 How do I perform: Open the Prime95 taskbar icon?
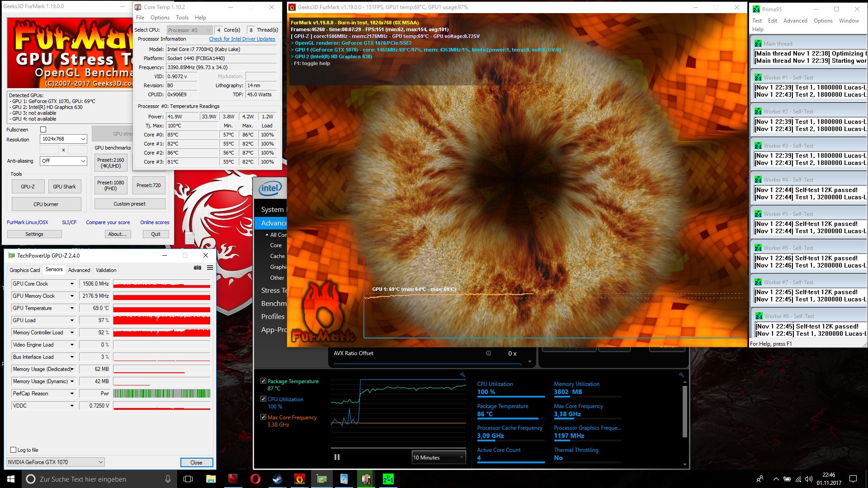coord(388,479)
